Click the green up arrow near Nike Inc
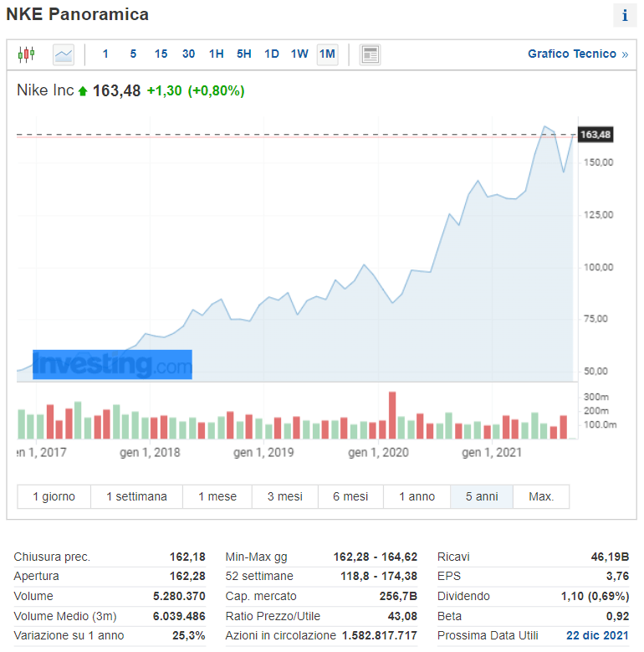The height and width of the screenshot is (652, 644). (x=83, y=91)
